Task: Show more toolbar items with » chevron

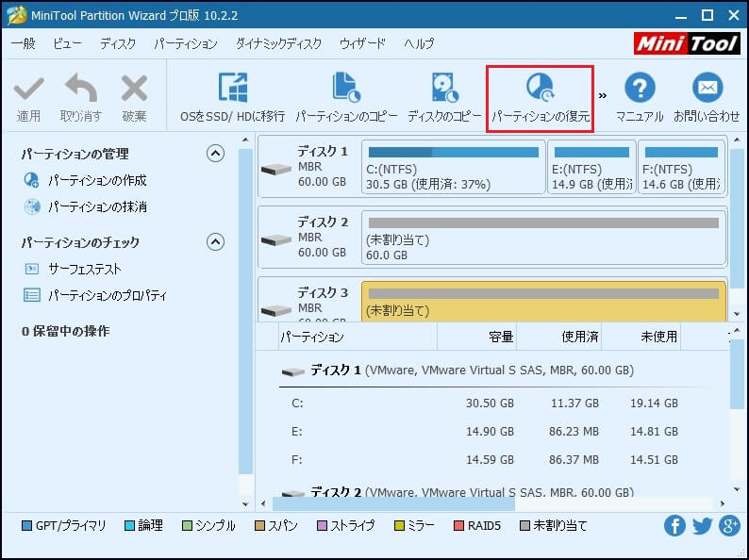Action: [603, 95]
